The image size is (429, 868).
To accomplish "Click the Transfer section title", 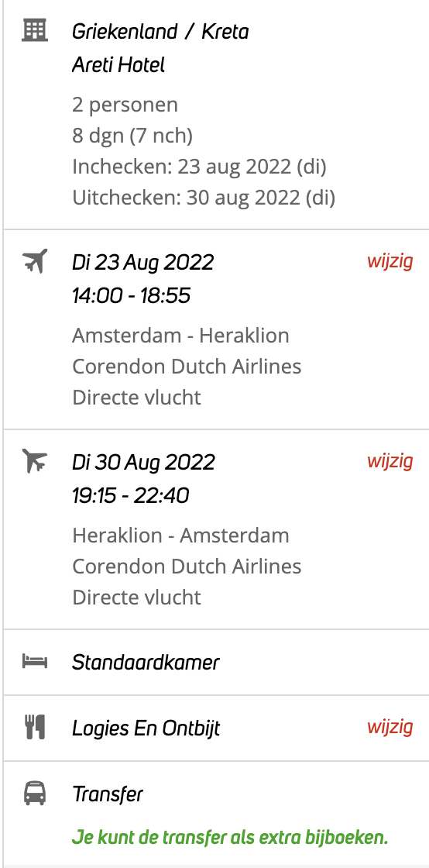I will coord(107,794).
